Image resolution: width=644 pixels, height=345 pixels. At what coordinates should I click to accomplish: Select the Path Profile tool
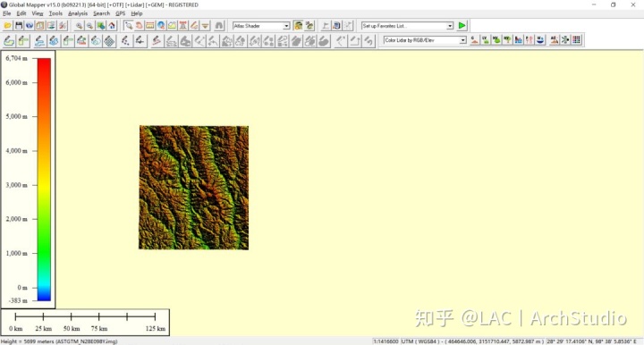pos(173,26)
